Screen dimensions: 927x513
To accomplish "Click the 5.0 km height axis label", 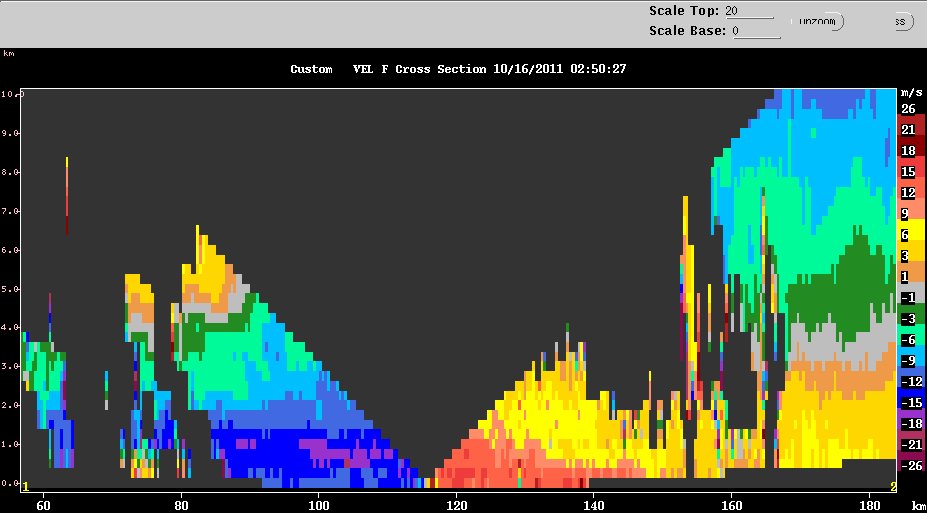I will [9, 289].
